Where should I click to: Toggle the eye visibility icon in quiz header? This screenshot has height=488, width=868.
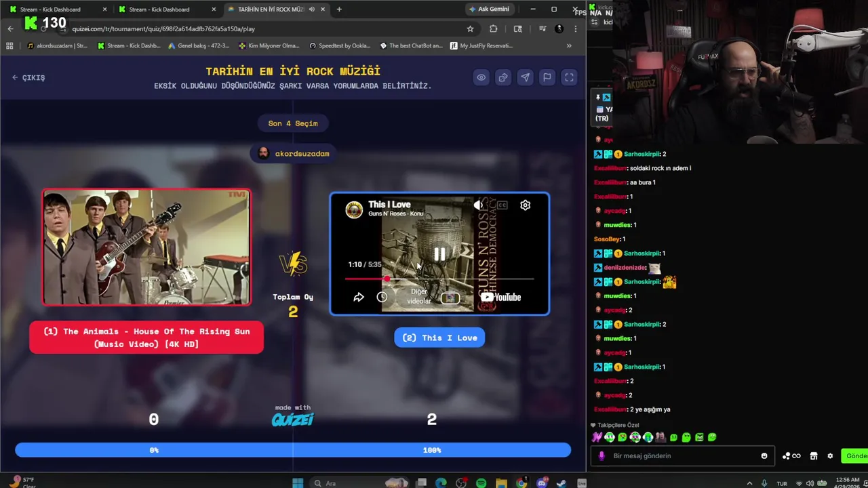tap(481, 77)
